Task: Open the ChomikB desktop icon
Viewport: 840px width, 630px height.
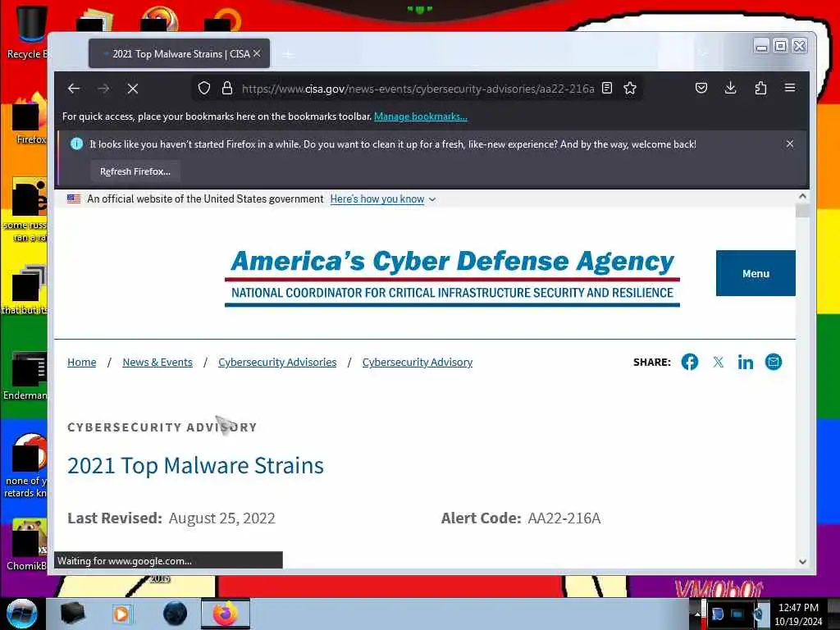Action: click(x=27, y=545)
